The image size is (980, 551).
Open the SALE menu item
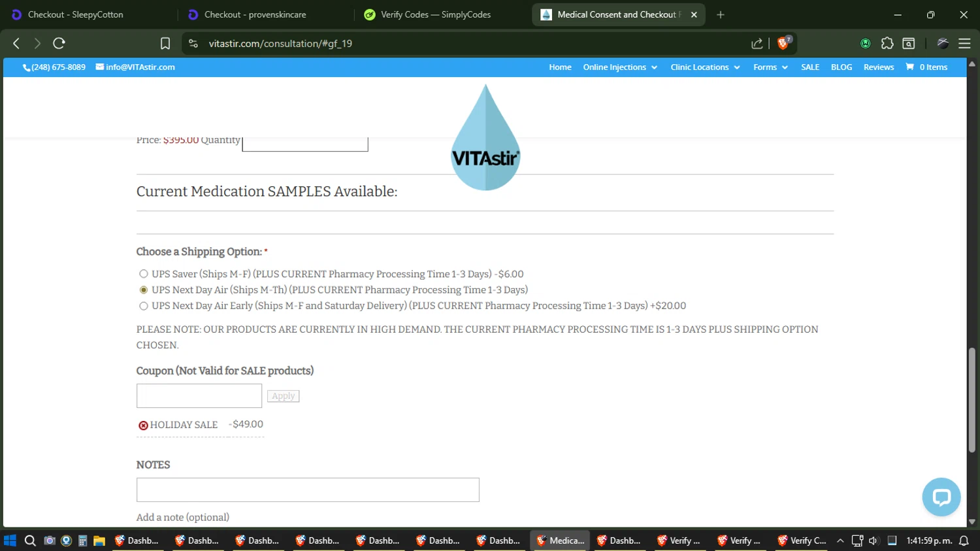(x=810, y=67)
